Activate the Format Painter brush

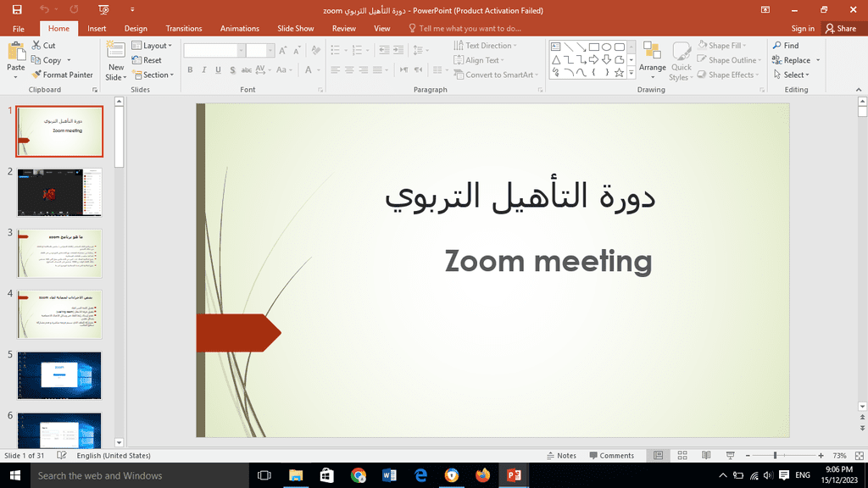pyautogui.click(x=63, y=75)
